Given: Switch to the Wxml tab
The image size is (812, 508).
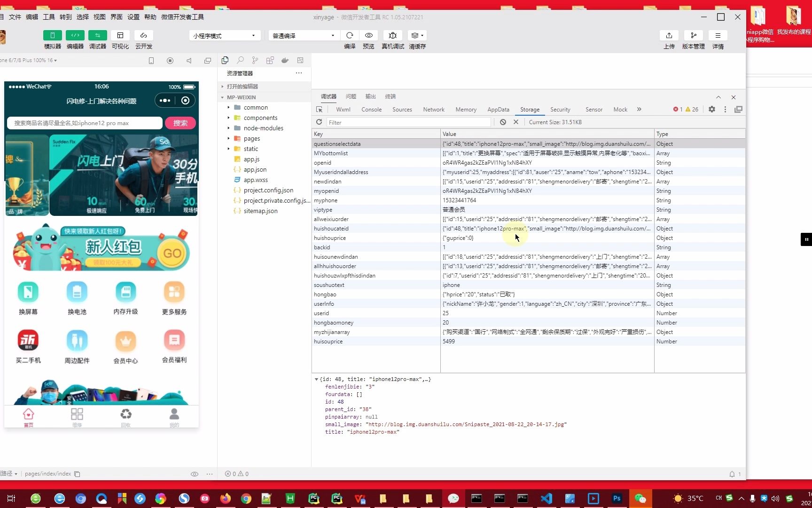Looking at the screenshot, I should 343,109.
